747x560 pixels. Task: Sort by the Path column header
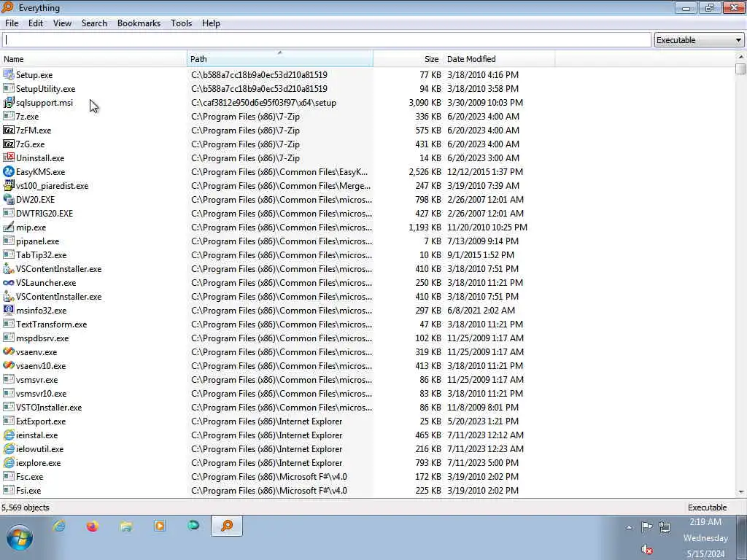(x=280, y=59)
